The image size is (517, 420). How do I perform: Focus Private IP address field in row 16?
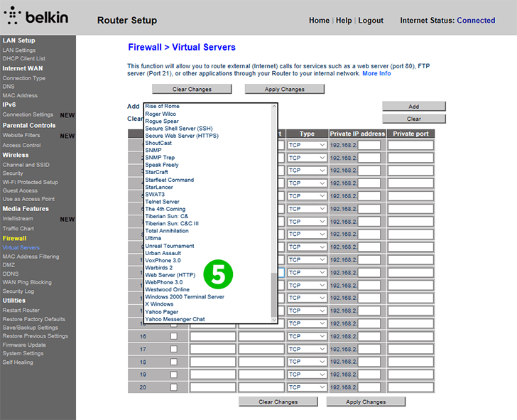click(369, 336)
